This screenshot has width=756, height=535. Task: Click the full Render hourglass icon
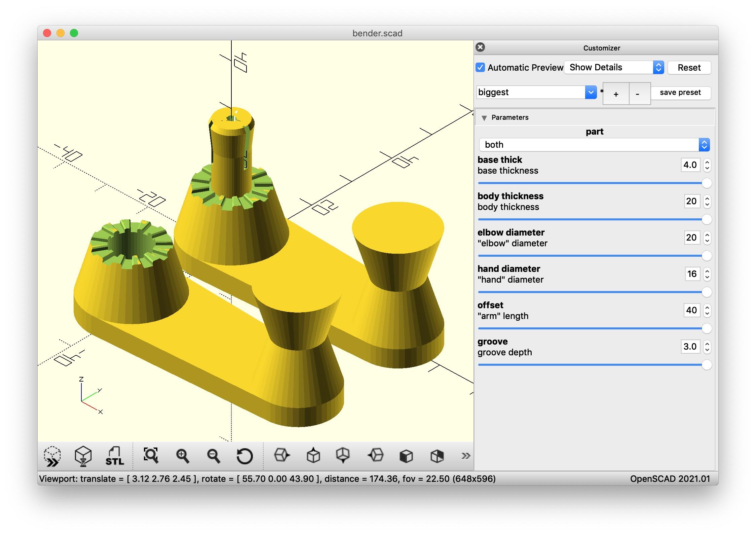83,457
